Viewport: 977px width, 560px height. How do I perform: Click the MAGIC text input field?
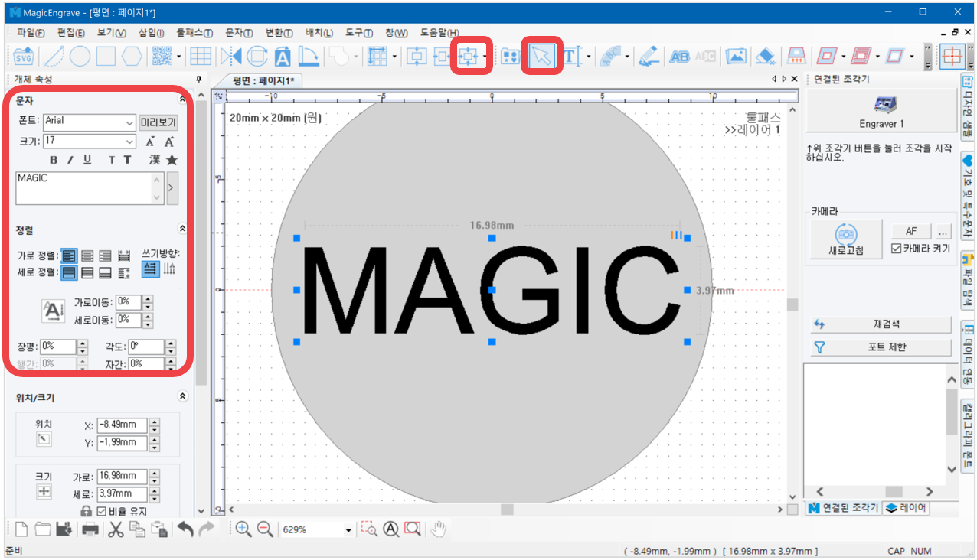click(90, 187)
